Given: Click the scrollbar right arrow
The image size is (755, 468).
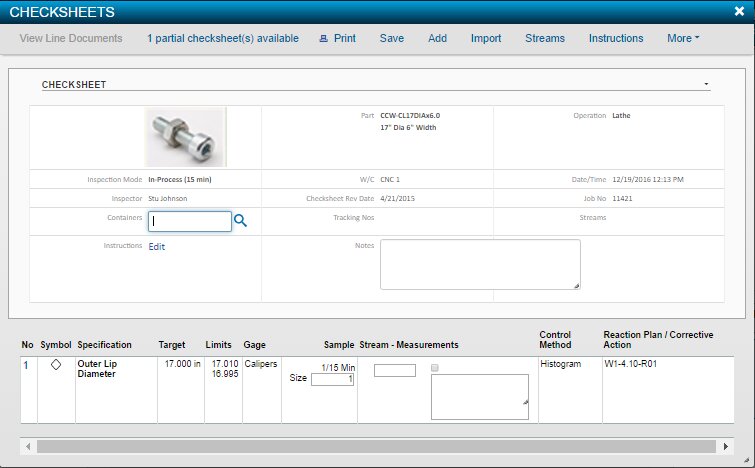Looking at the screenshot, I should coord(725,446).
